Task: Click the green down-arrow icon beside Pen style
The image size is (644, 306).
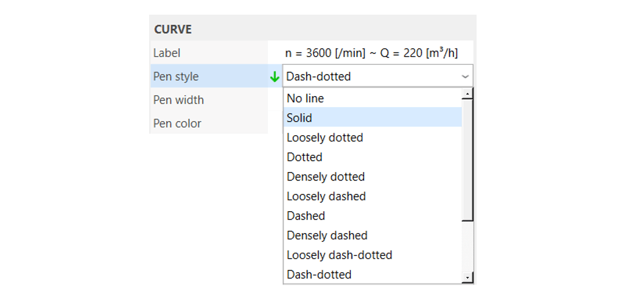Action: pos(275,77)
